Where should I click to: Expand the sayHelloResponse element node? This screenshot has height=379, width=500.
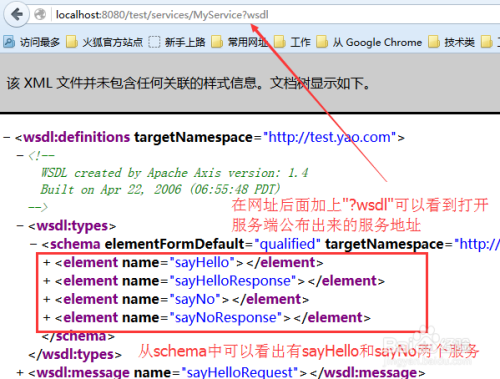click(x=47, y=281)
